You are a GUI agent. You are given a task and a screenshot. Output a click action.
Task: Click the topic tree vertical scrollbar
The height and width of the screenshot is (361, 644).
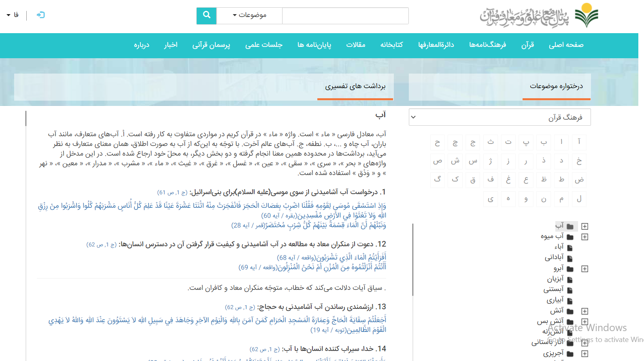pyautogui.click(x=413, y=259)
